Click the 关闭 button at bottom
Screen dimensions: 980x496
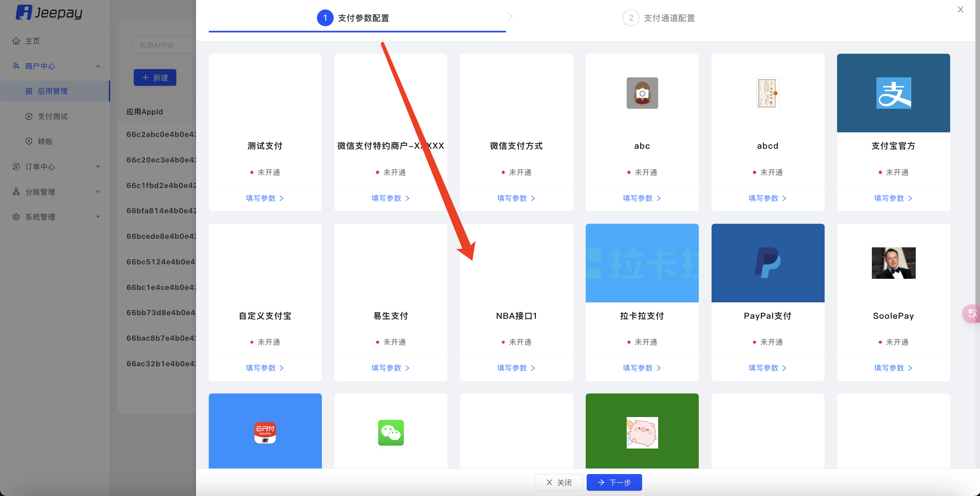pyautogui.click(x=559, y=482)
